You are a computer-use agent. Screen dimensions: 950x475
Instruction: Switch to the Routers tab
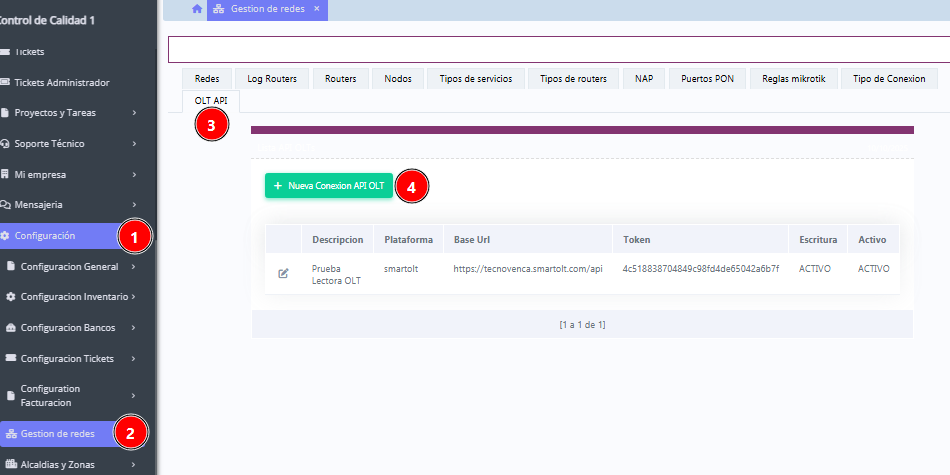pos(341,79)
